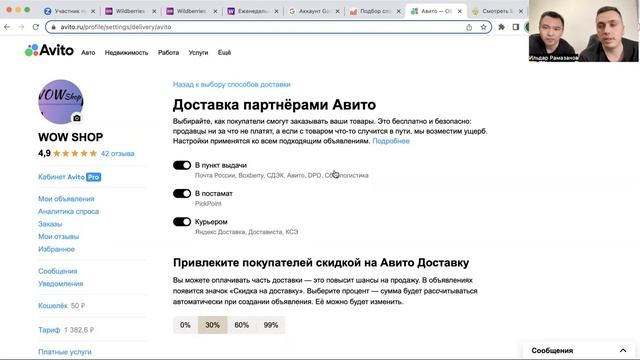The width and height of the screenshot is (640, 360).
Task: Close the Подбор tab
Action: point(399,11)
